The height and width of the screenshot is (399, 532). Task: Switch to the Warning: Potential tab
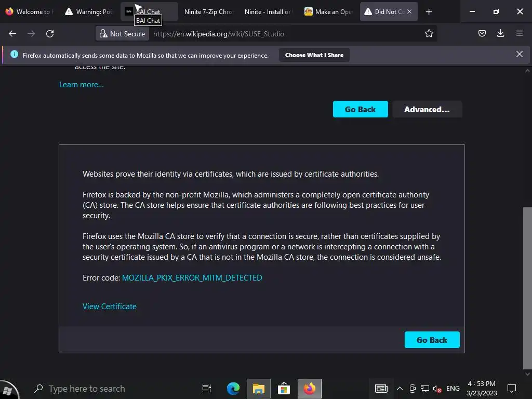(x=89, y=11)
